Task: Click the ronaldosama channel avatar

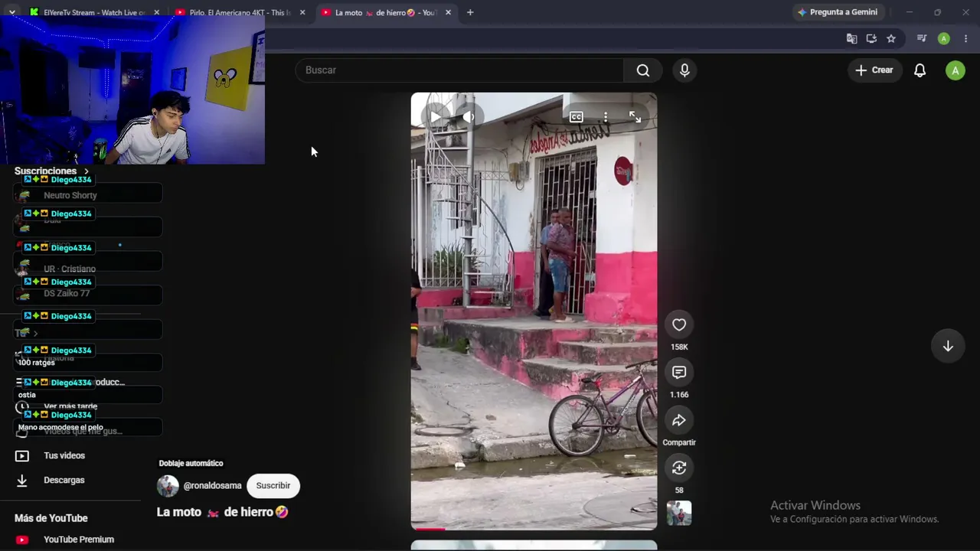Action: coord(168,486)
